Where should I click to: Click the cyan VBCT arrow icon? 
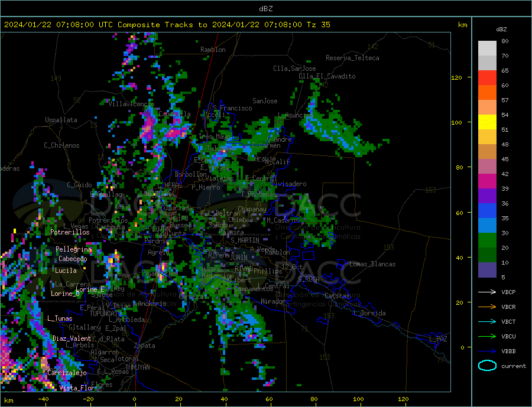click(x=487, y=321)
